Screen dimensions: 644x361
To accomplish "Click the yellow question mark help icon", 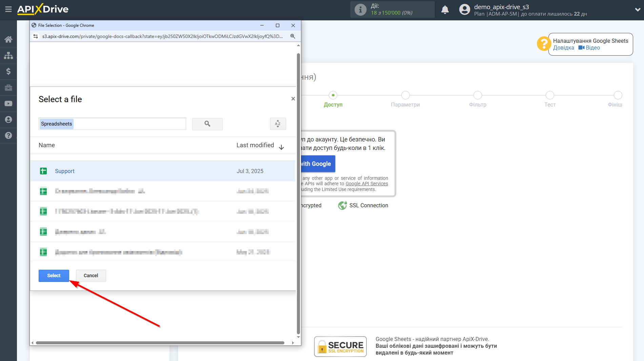I will 544,44.
